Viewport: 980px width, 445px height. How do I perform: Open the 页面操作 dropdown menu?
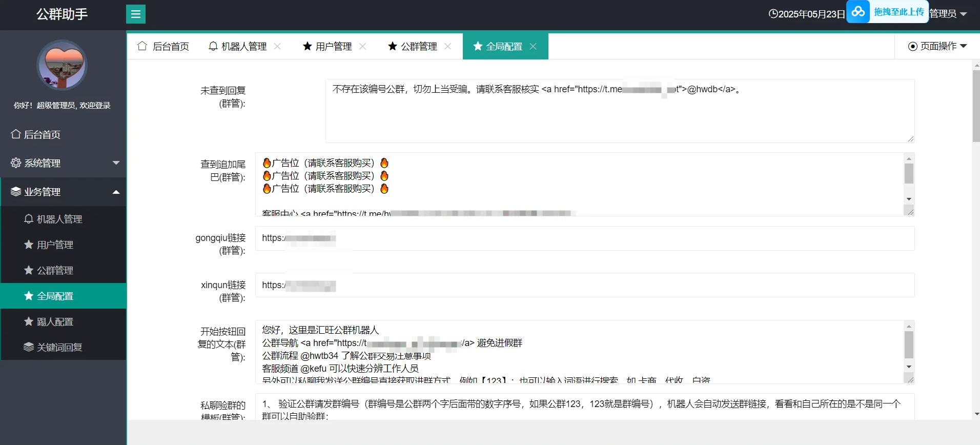coord(937,46)
